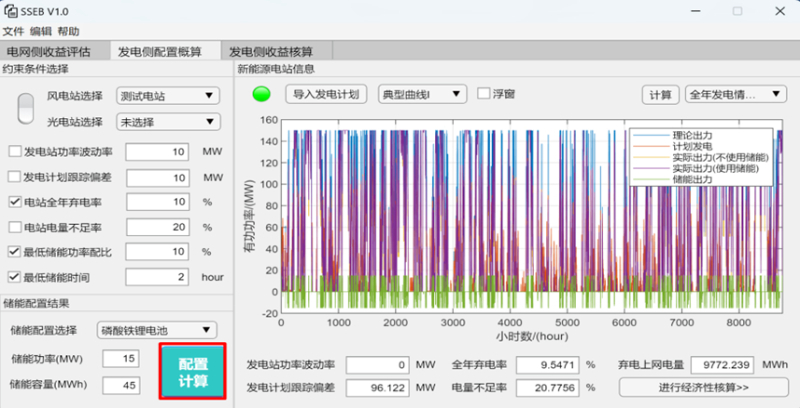Uncheck 最低储能时间 checkbox
The height and width of the screenshot is (408, 800).
click(15, 277)
